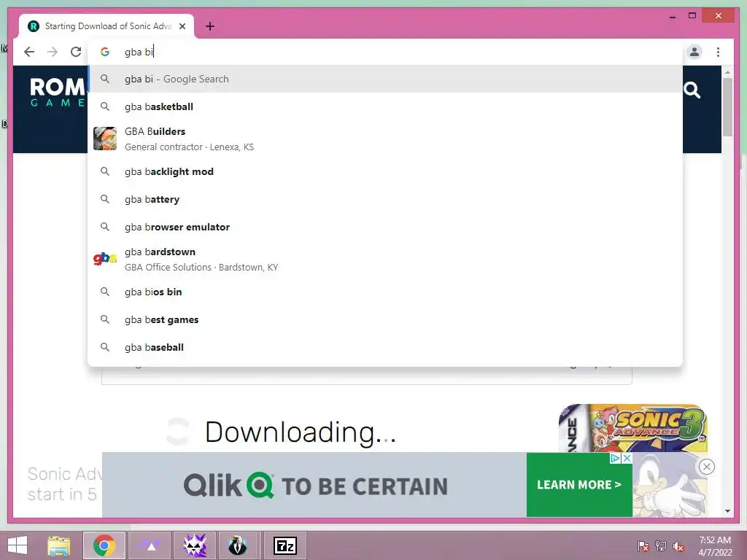
Task: Open the Windows Start button
Action: (18, 545)
